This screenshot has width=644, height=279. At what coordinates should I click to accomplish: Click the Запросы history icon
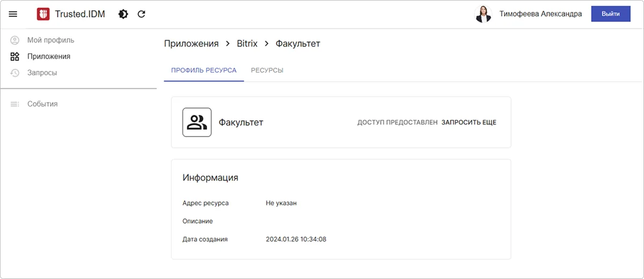point(15,73)
